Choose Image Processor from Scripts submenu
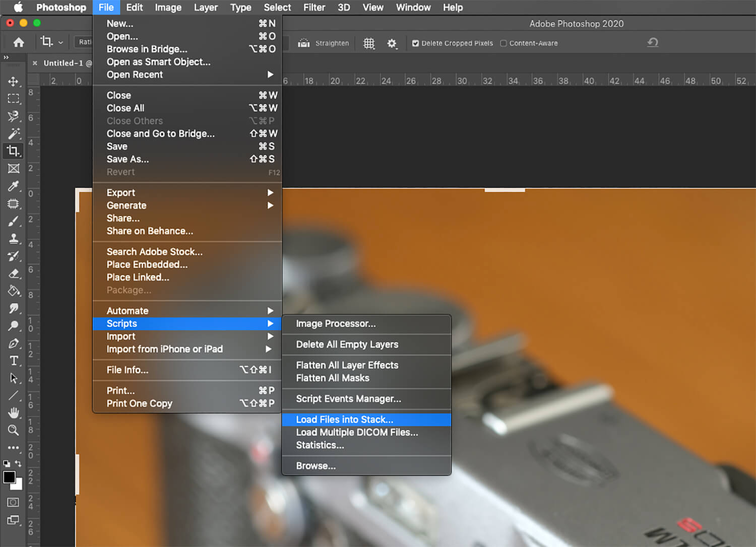 pyautogui.click(x=366, y=324)
